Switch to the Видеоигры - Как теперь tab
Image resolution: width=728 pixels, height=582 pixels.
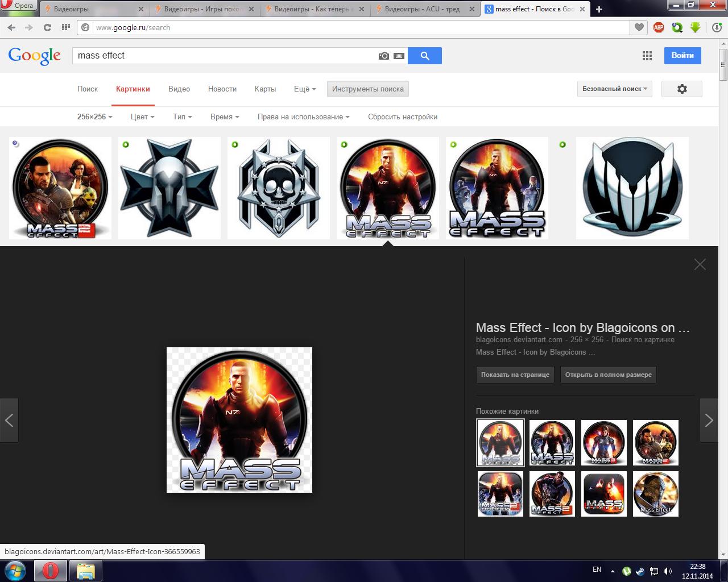click(x=315, y=9)
